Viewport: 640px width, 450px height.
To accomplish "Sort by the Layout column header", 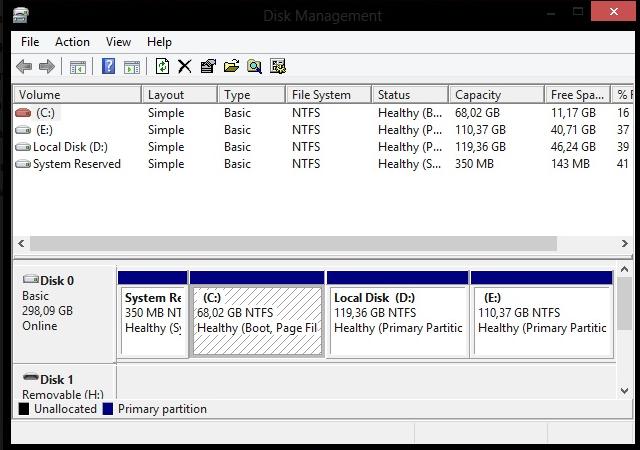I will [x=180, y=95].
